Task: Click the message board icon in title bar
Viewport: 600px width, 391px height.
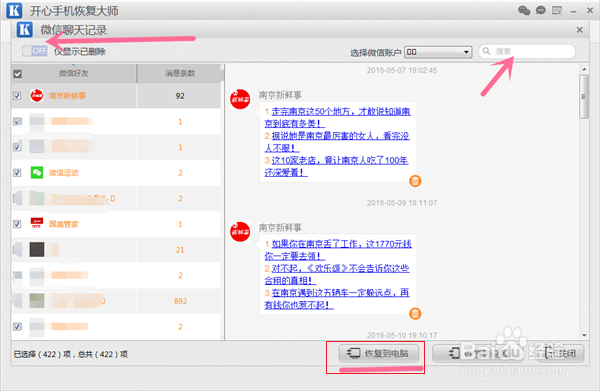Action: click(557, 10)
